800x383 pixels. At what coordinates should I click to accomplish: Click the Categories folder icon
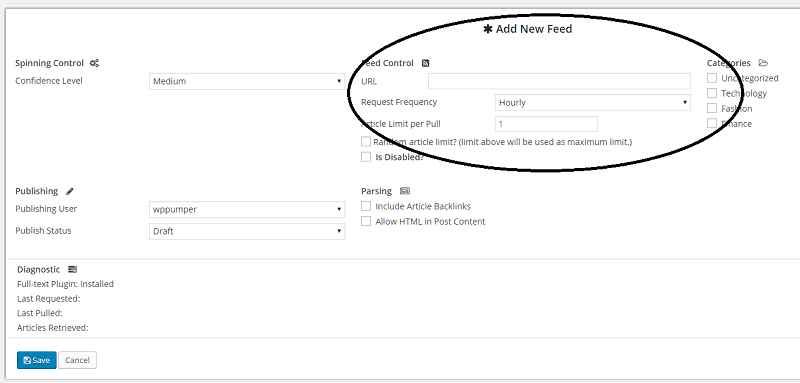click(x=763, y=63)
